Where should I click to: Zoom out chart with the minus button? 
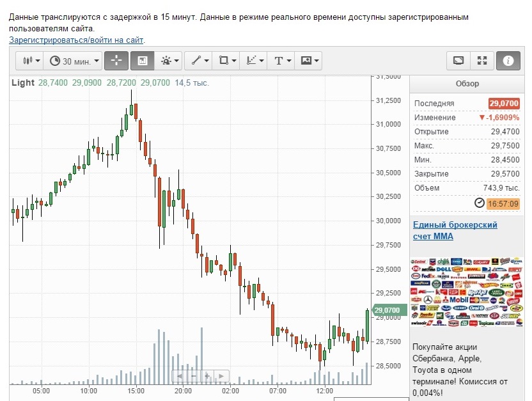(x=194, y=375)
